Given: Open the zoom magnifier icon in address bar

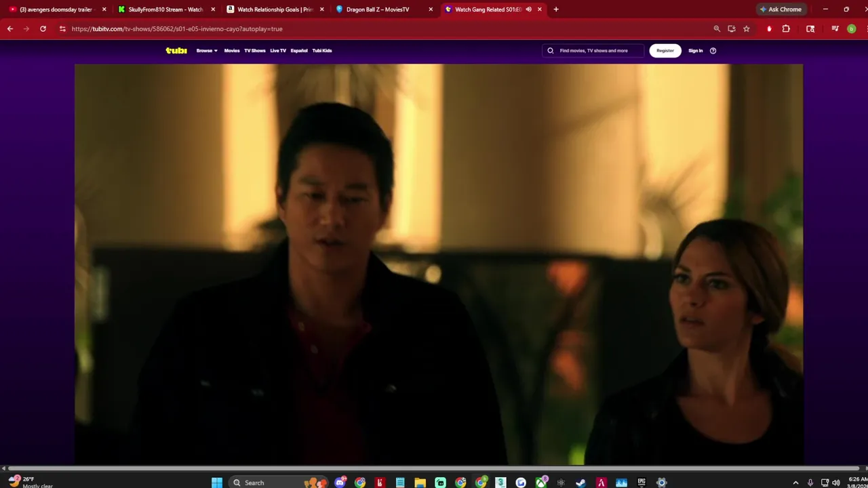Looking at the screenshot, I should click(x=717, y=28).
